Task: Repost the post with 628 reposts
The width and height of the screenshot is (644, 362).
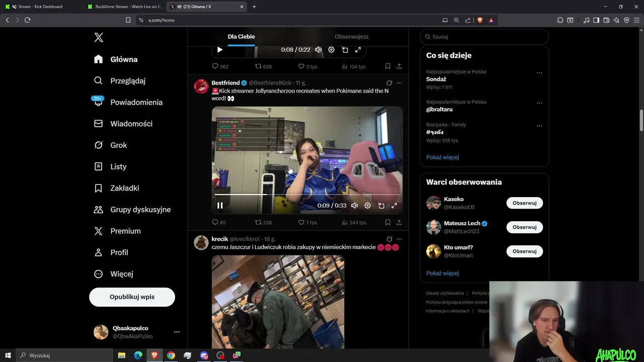Action: click(263, 66)
